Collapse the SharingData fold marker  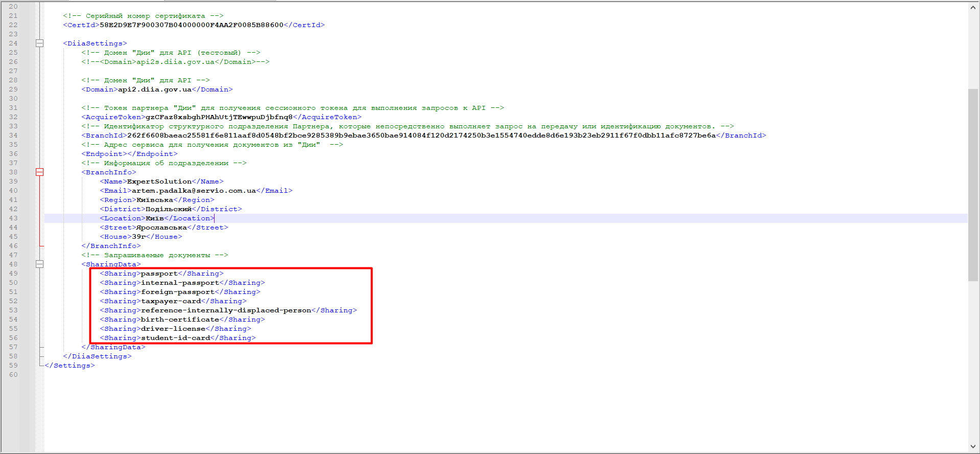pyautogui.click(x=39, y=264)
